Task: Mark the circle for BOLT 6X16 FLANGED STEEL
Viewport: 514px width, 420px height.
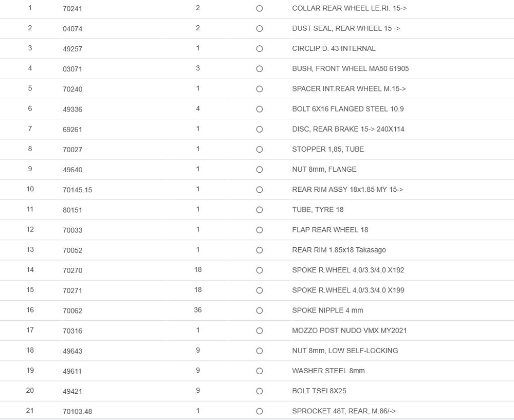Action: 259,109
